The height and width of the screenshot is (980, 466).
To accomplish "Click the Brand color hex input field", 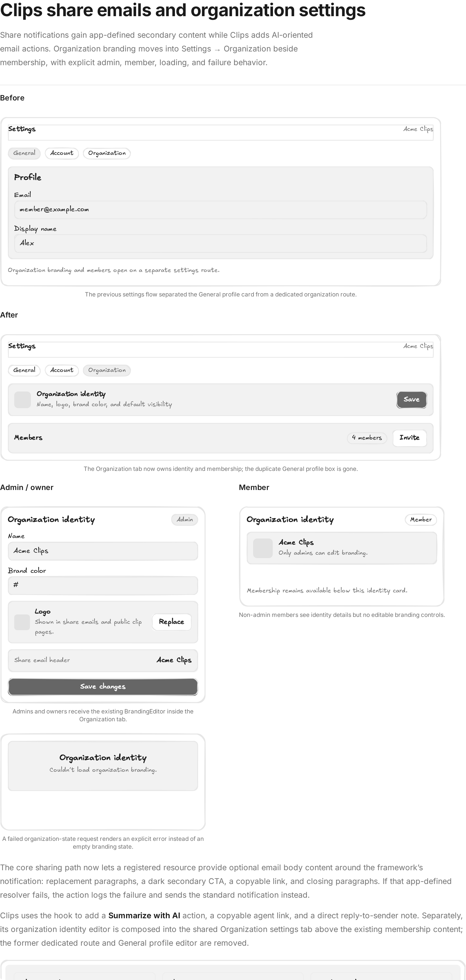I will (103, 585).
